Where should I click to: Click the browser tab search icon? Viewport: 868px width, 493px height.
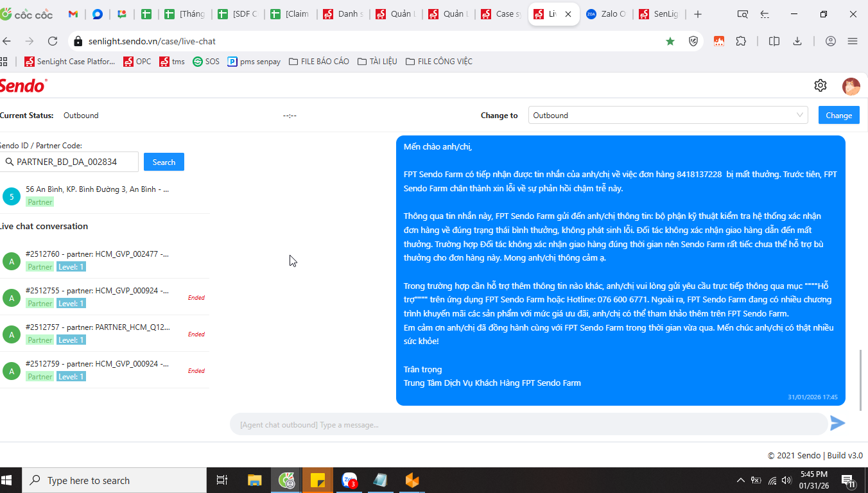pyautogui.click(x=743, y=14)
